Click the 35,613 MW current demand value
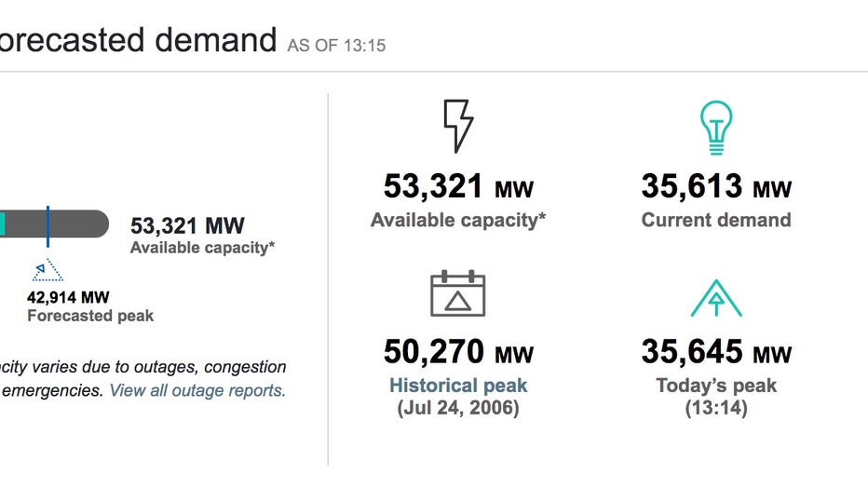Screen dimensions: 868x488 (x=716, y=186)
